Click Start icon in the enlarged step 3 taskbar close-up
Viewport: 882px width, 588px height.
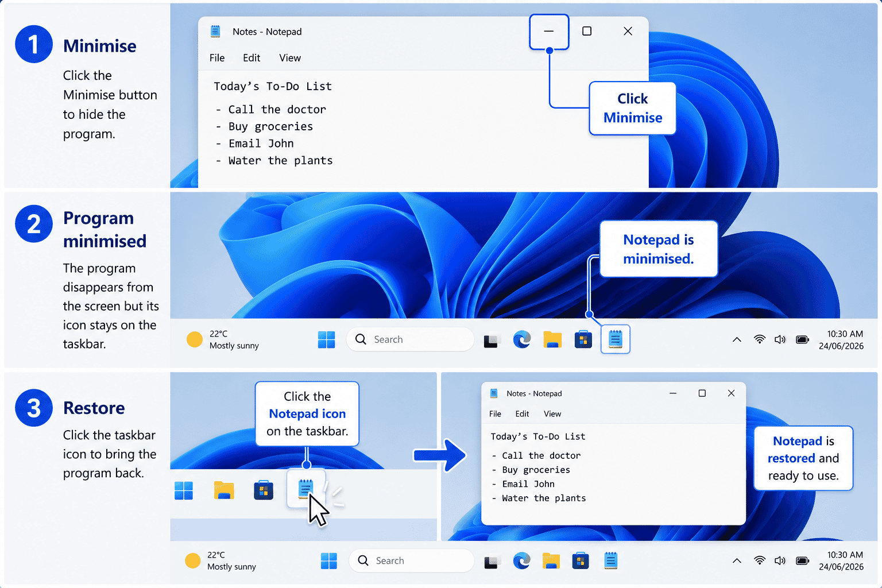pyautogui.click(x=184, y=490)
